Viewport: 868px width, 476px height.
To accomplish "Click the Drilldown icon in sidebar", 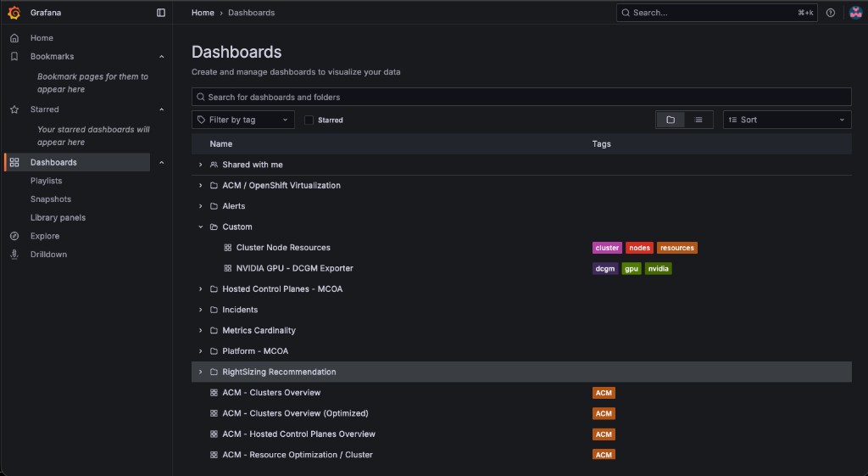I will pyautogui.click(x=14, y=254).
